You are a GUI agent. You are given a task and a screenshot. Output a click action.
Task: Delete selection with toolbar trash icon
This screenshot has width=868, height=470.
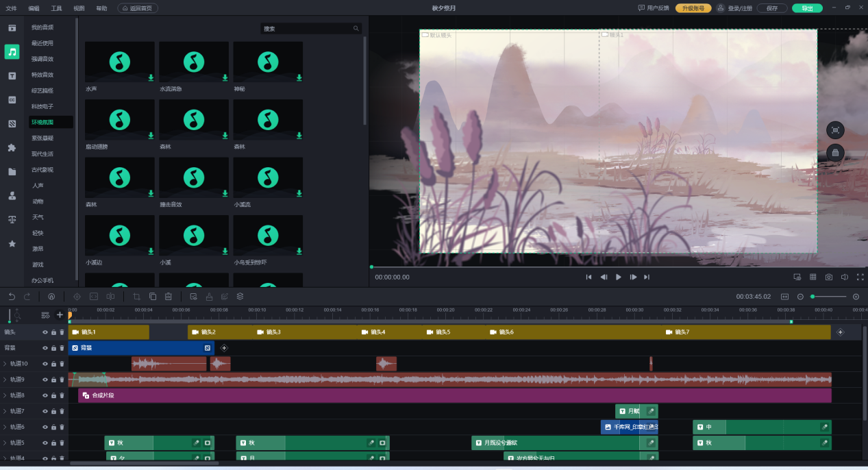[x=168, y=297]
